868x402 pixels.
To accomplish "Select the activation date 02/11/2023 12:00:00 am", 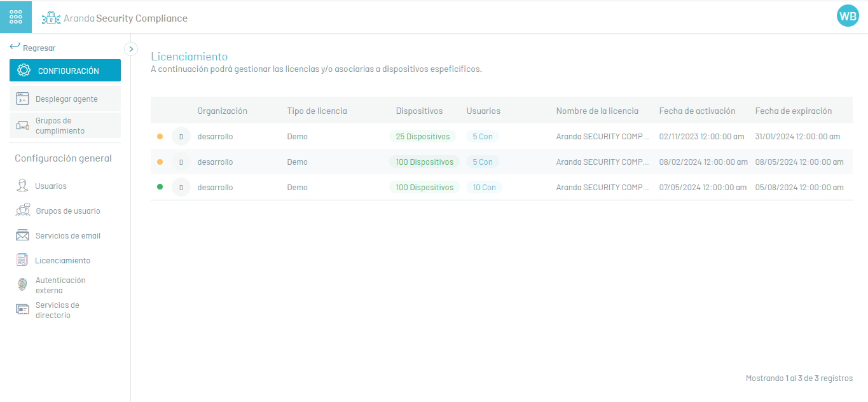I will 703,136.
